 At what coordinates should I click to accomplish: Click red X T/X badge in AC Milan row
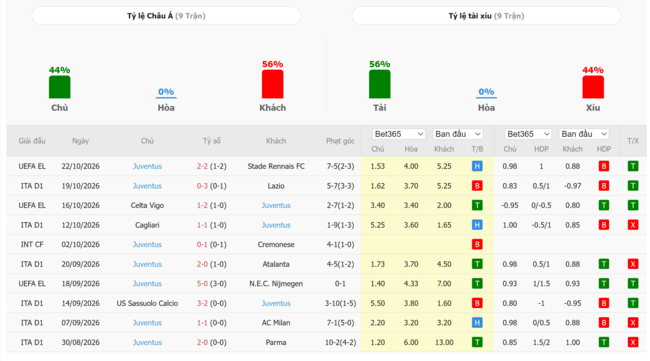[633, 323]
